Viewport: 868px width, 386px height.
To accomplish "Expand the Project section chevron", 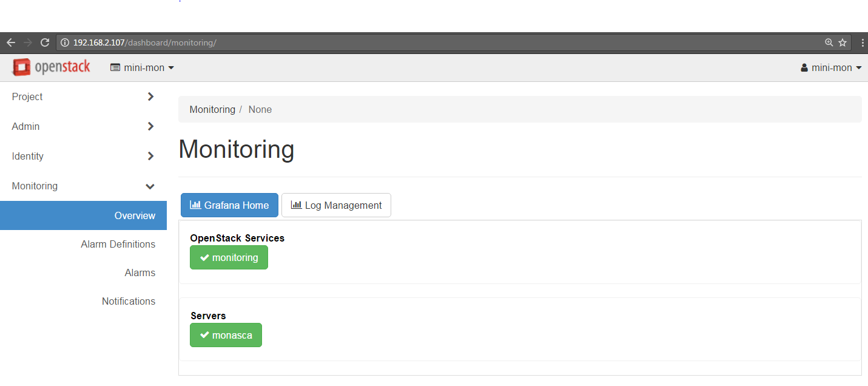I will [150, 96].
